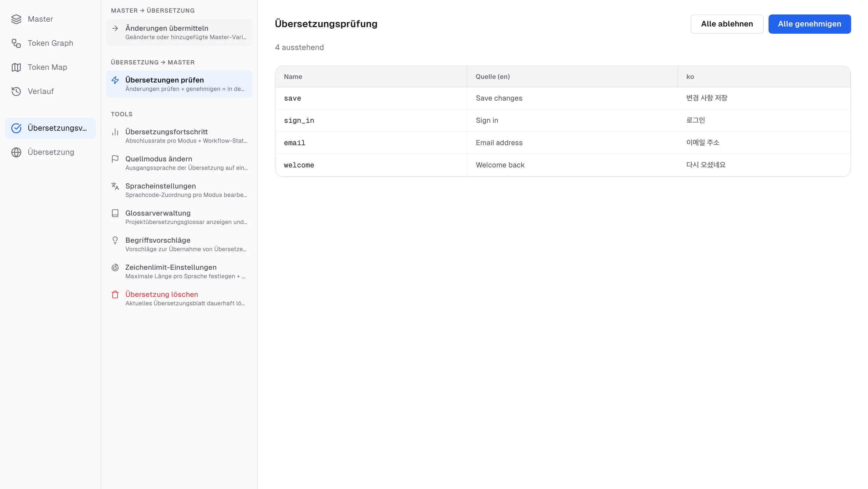The height and width of the screenshot is (489, 868).
Task: Click the Korean translation 변경 사항 저장
Action: (x=706, y=98)
